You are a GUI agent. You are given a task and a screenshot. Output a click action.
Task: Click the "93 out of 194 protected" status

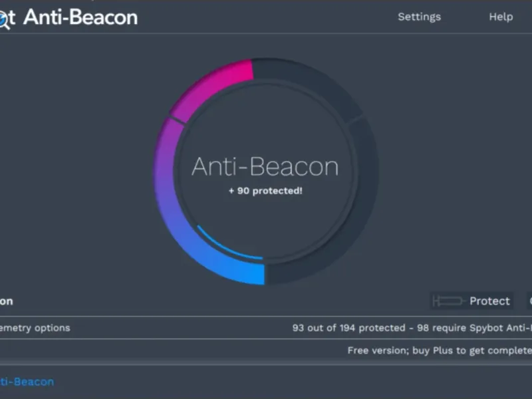(x=348, y=328)
